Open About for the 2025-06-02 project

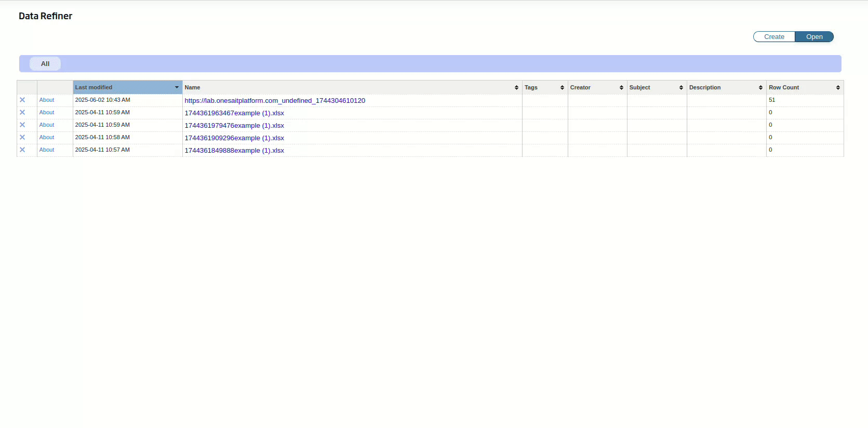pyautogui.click(x=47, y=100)
